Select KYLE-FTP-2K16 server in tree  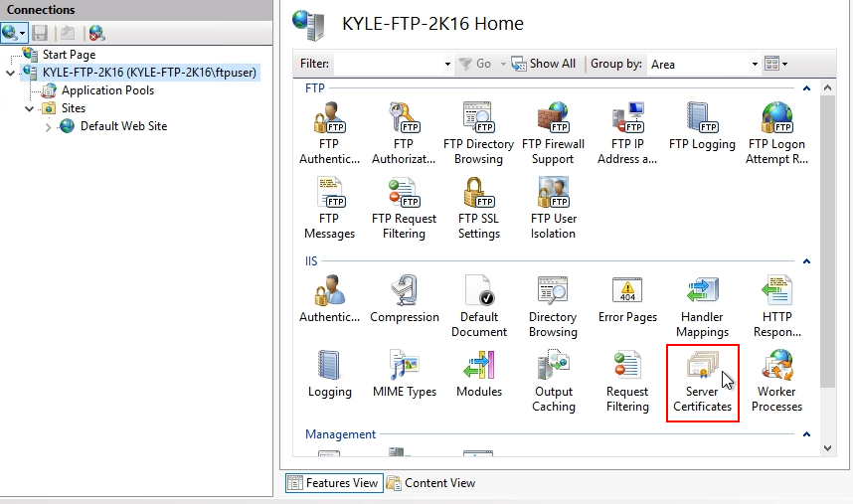coord(149,73)
